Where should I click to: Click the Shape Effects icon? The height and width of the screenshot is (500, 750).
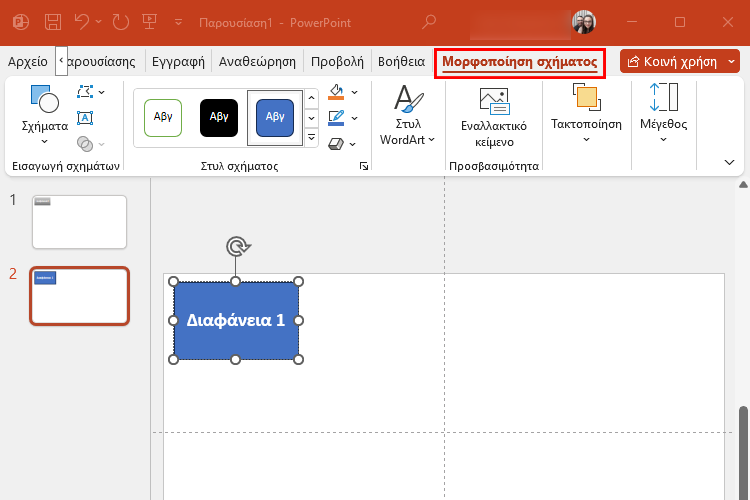coord(336,144)
